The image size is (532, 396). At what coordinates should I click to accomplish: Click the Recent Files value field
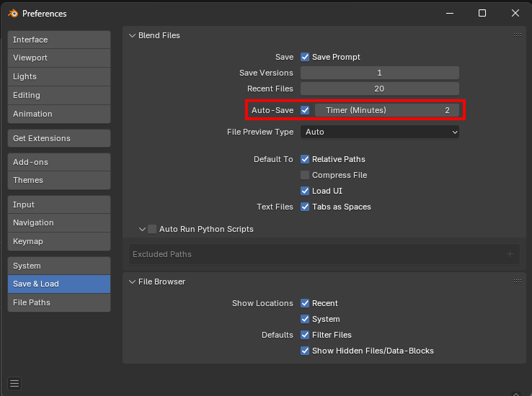tap(380, 89)
